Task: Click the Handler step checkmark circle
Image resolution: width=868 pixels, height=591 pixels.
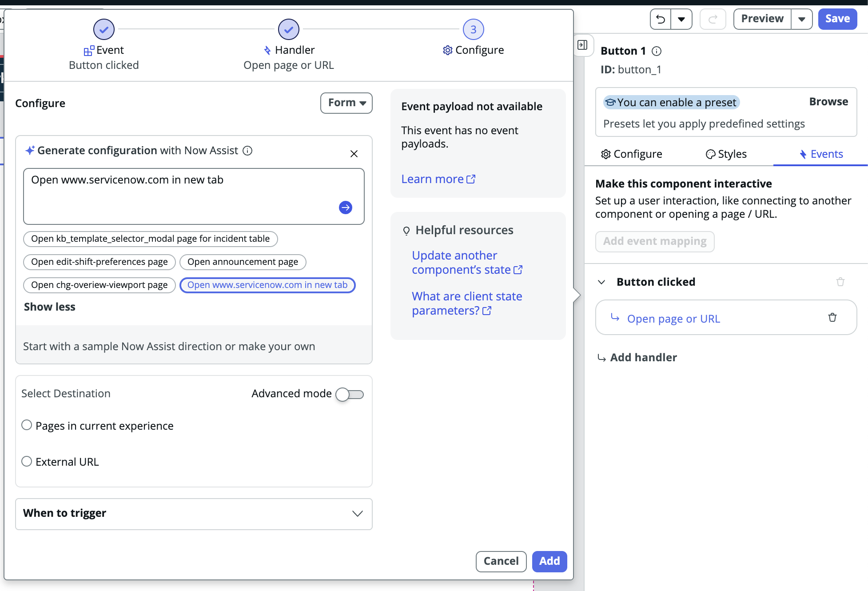Action: [289, 29]
